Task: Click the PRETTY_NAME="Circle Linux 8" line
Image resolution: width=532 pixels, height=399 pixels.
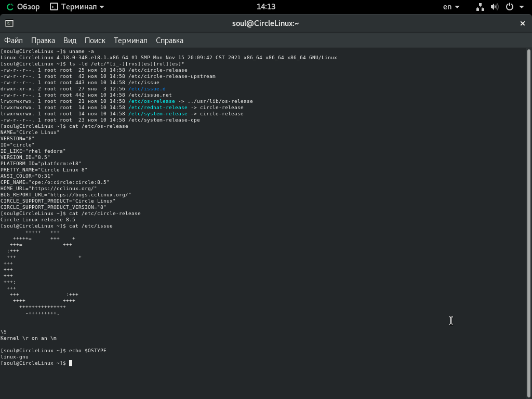Action: (44, 170)
